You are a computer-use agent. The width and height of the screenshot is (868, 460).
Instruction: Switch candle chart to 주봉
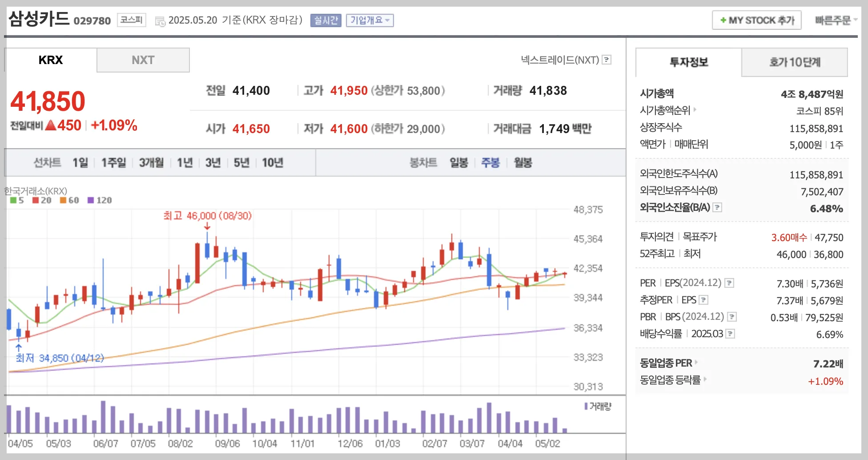click(x=490, y=163)
